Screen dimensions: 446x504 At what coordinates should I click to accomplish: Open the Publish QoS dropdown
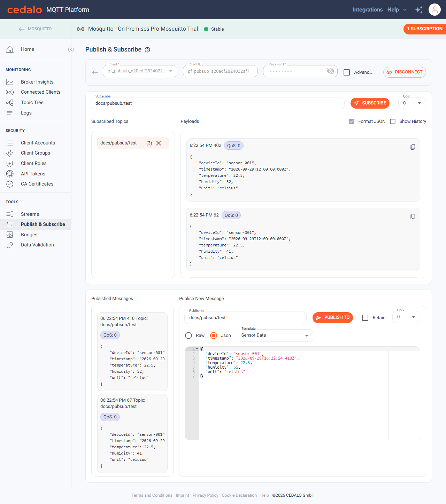(406, 317)
